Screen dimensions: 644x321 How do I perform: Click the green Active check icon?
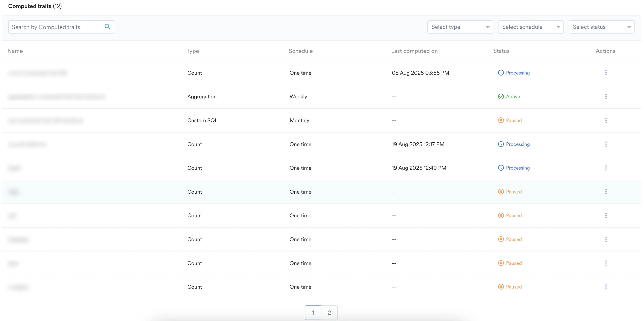[x=501, y=96]
